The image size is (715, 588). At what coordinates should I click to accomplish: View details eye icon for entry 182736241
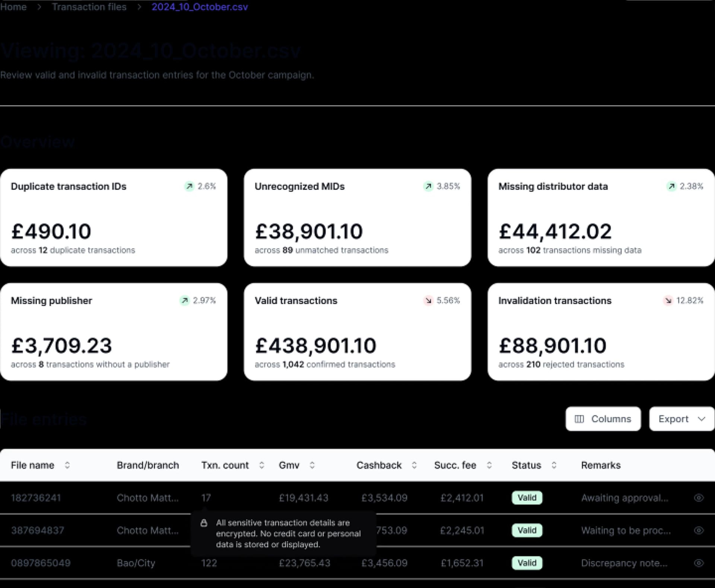click(699, 498)
